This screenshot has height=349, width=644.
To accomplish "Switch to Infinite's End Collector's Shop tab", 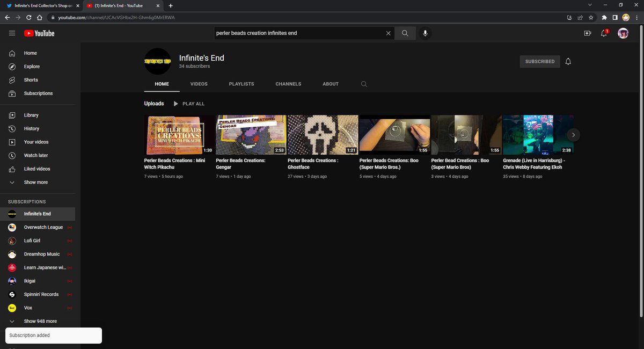I will point(42,5).
